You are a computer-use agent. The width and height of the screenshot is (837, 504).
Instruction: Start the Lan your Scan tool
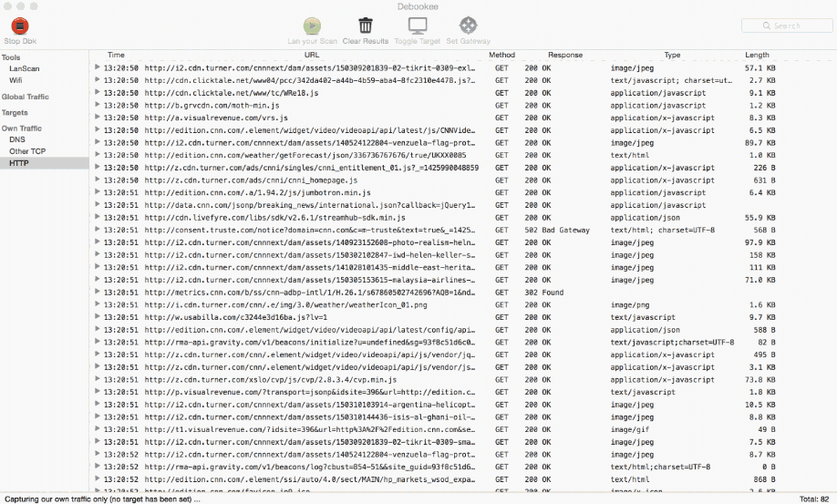pos(312,26)
